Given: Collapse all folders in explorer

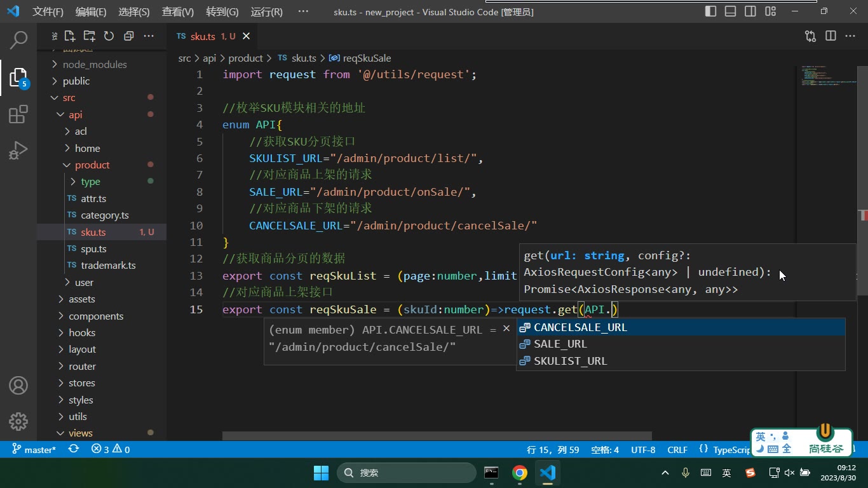Looking at the screenshot, I should point(128,36).
